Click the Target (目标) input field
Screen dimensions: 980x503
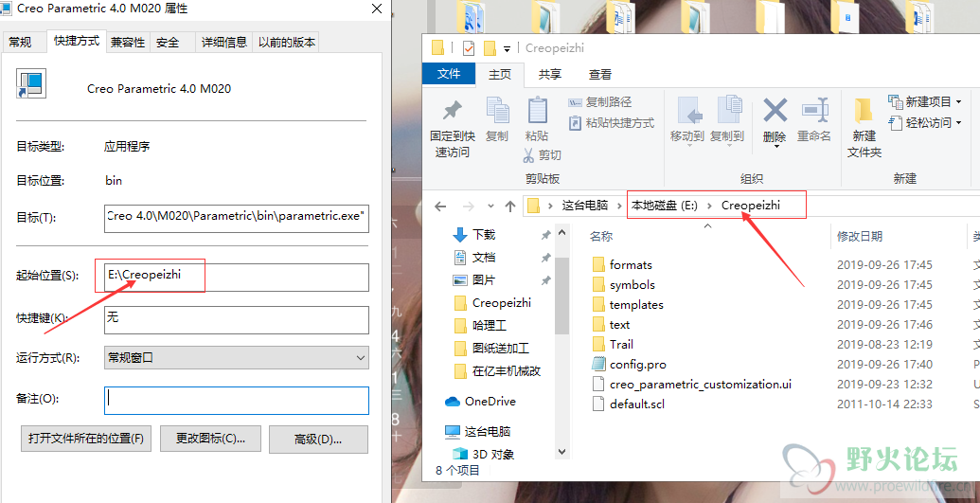tap(237, 218)
